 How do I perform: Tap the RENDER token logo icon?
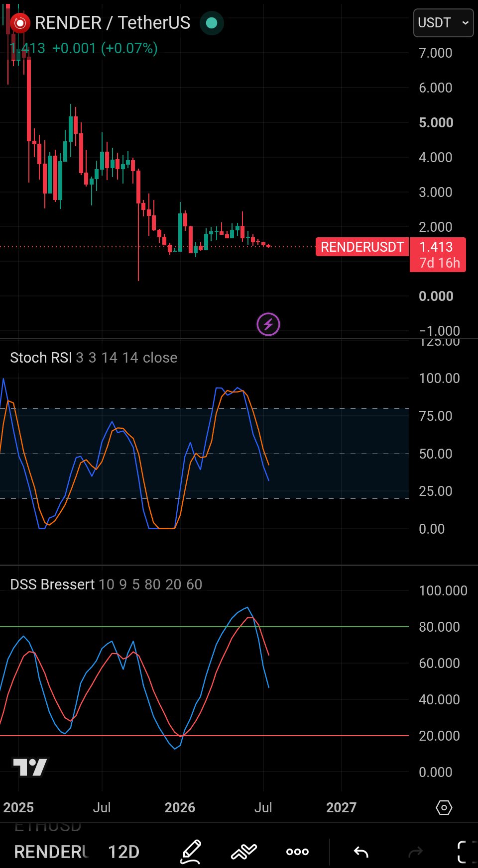(x=20, y=23)
